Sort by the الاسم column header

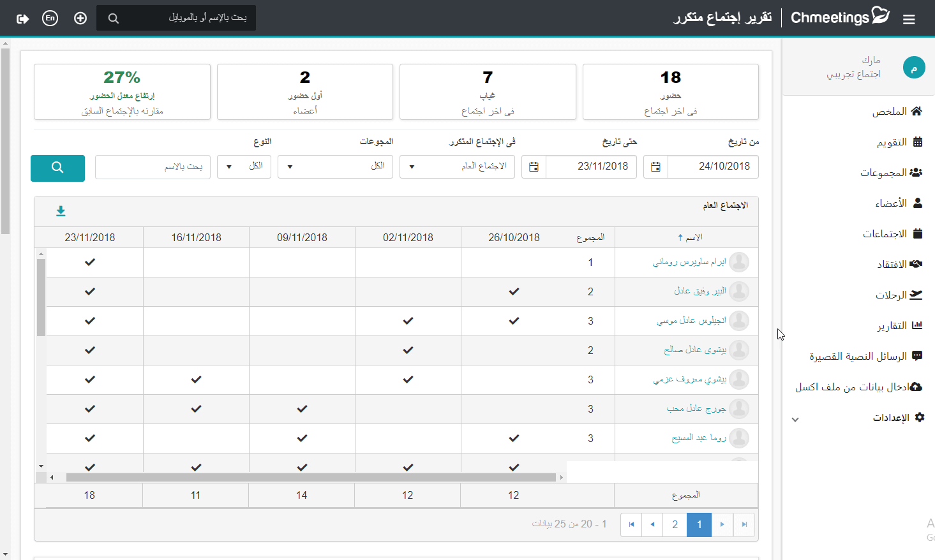(x=690, y=237)
